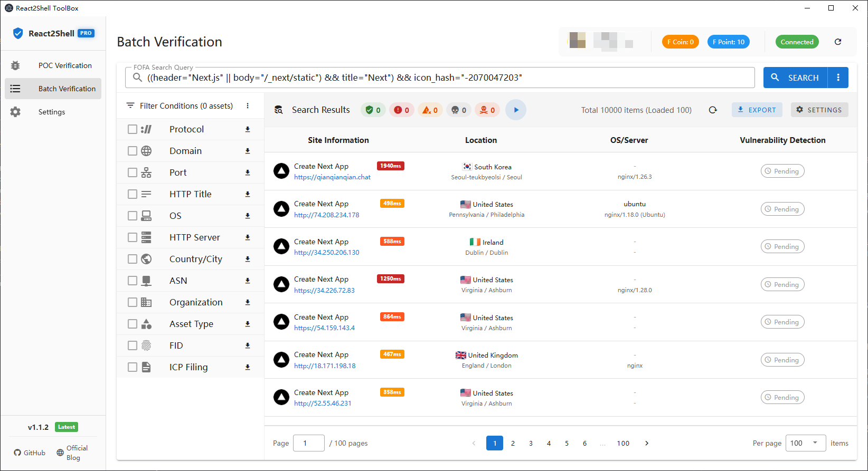Screen dimensions: 868x471
Task: Go to next page with chevron arrow
Action: (x=647, y=443)
